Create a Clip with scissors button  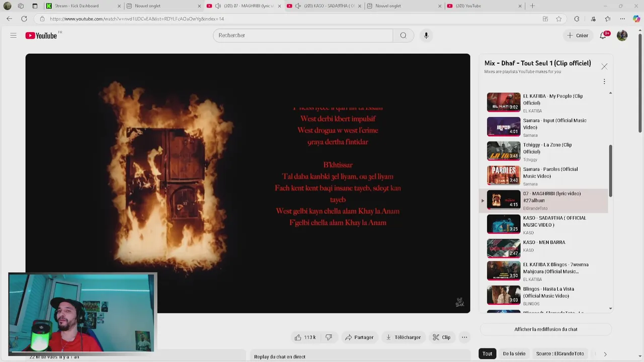click(x=442, y=337)
